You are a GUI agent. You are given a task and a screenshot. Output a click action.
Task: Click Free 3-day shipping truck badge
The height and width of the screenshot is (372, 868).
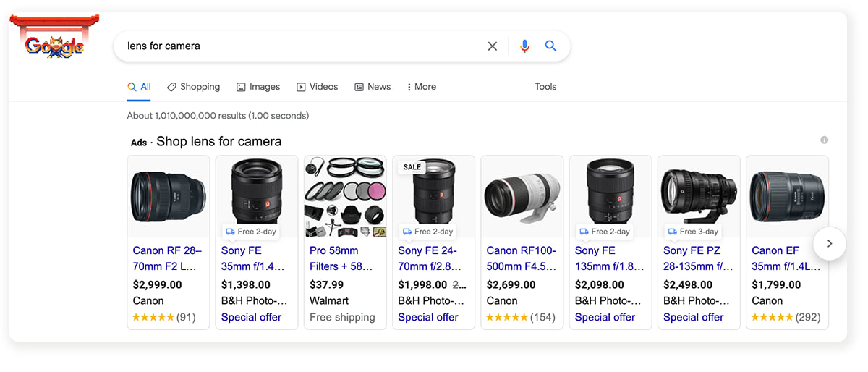(693, 232)
